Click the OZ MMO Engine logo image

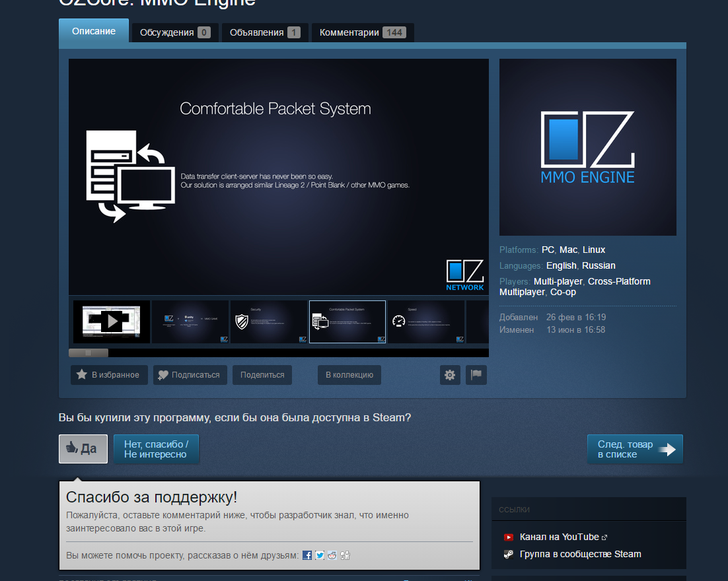[588, 147]
